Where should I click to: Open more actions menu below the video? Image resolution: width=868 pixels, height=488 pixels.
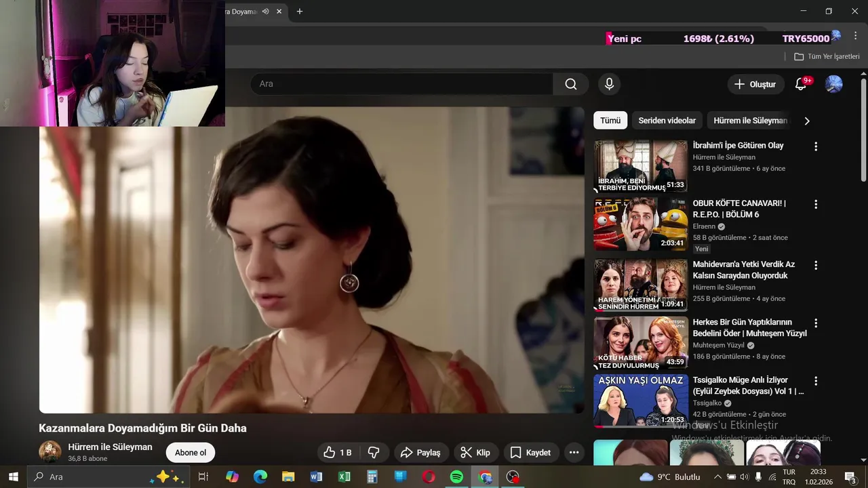[x=574, y=453]
